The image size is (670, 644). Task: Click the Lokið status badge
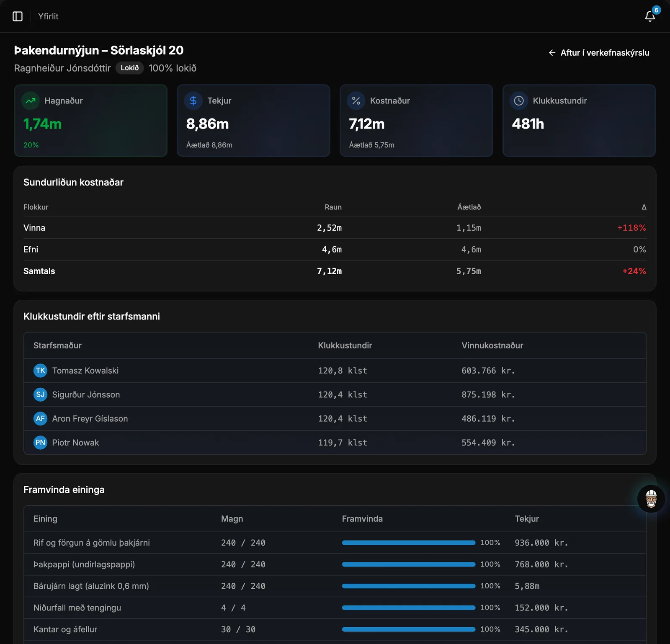(130, 68)
